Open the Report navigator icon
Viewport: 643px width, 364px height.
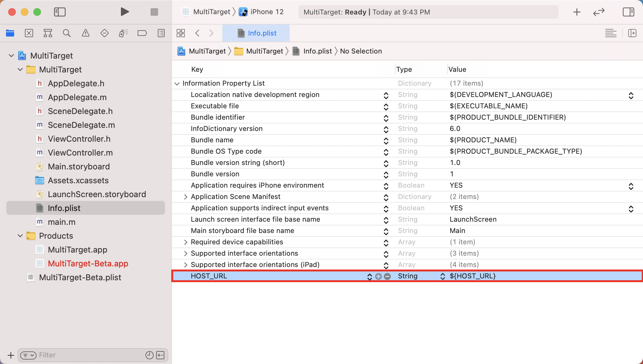(x=161, y=33)
